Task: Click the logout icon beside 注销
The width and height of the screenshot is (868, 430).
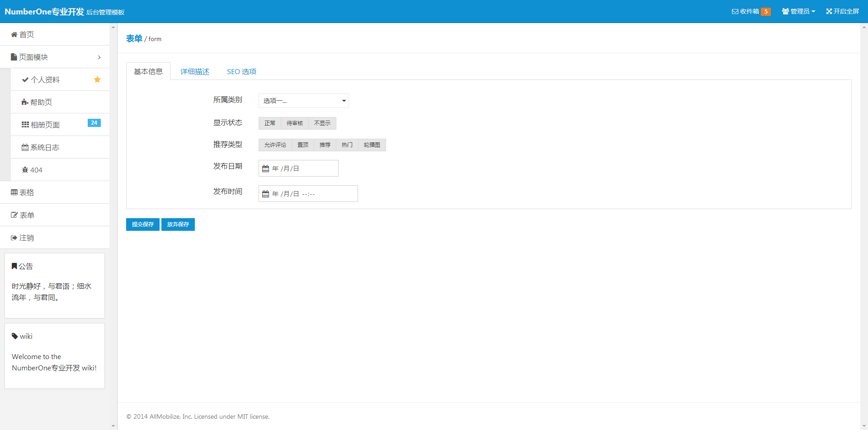Action: tap(14, 238)
